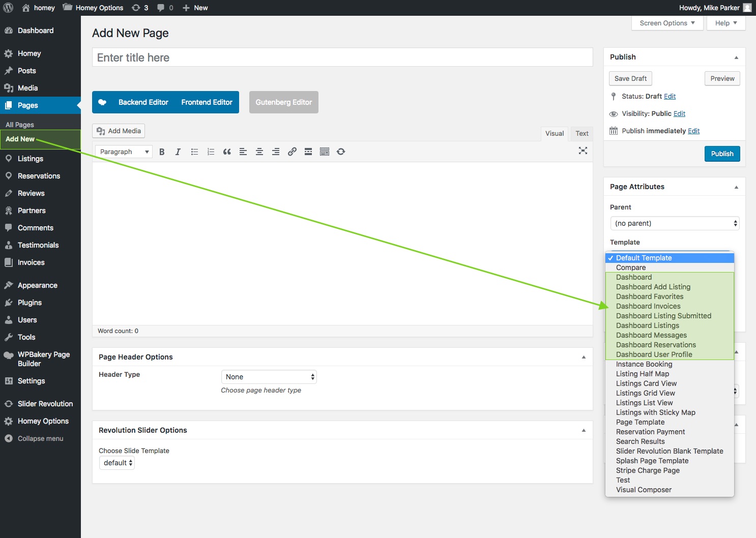This screenshot has width=756, height=538.
Task: Toggle italic formatting in editor toolbar
Action: point(178,152)
